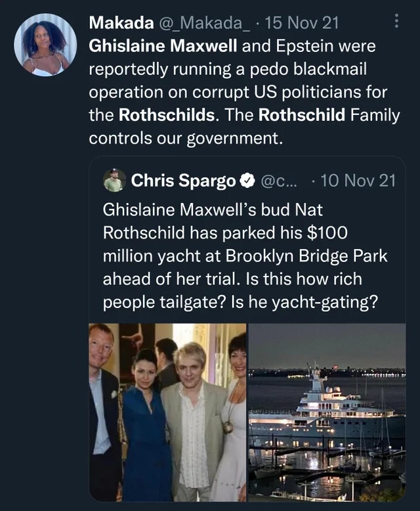Open the Chris Spargo author name
The image size is (420, 511).
pos(184,181)
